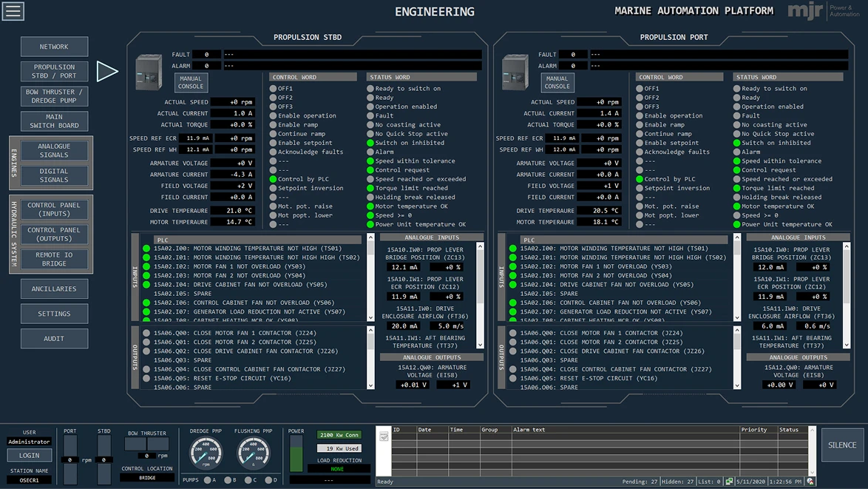Image resolution: width=868 pixels, height=489 pixels.
Task: Click the down arrow of the STBD PLC inputs list
Action: click(x=370, y=317)
